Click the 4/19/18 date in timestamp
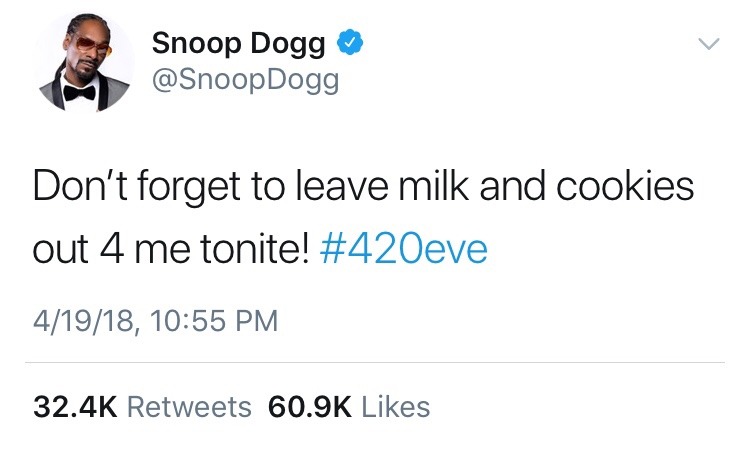Screen dimensions: 750x450 click(x=83, y=321)
